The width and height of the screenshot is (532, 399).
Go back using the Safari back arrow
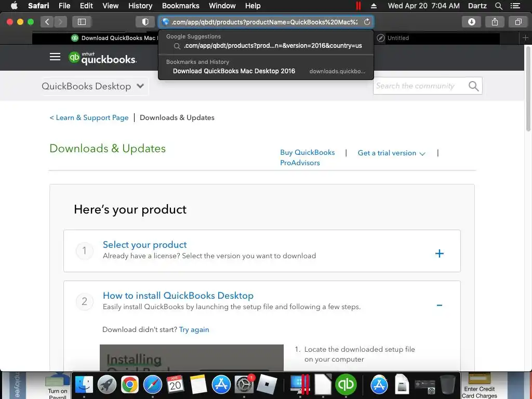pos(47,22)
